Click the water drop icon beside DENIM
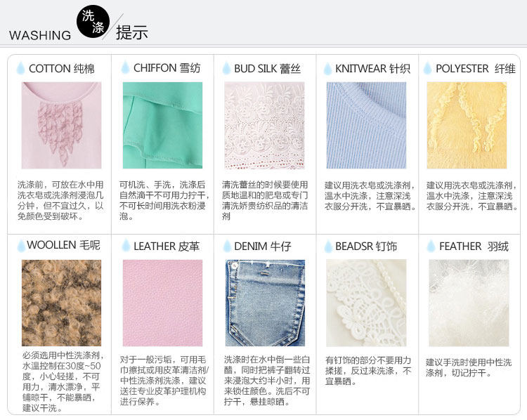The image size is (527, 420). [x=227, y=246]
